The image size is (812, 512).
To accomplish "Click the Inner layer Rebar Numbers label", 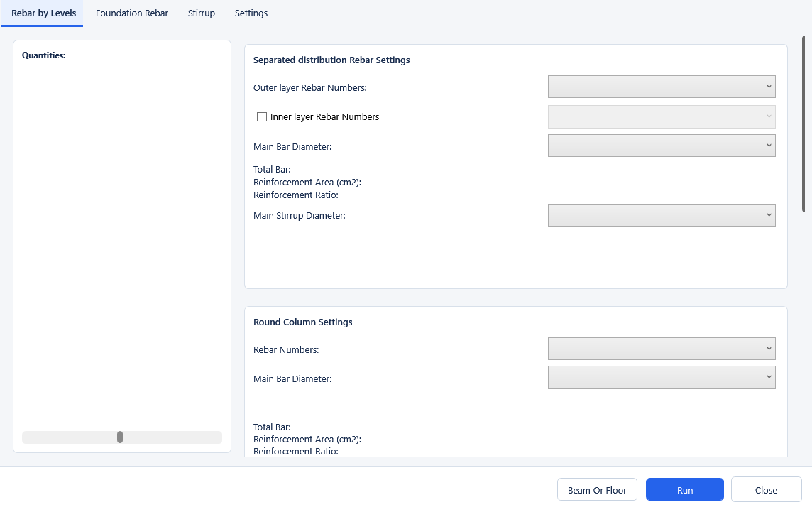I will 324,117.
